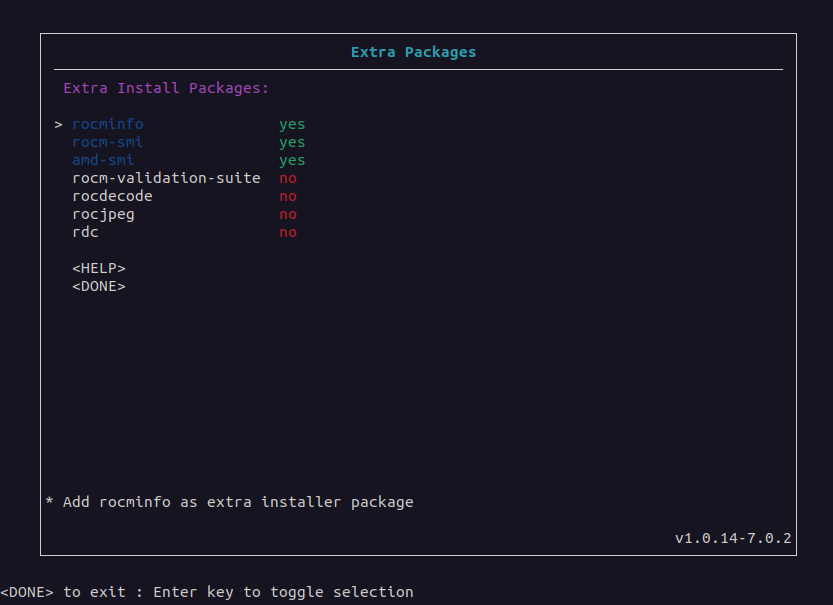Click the > cursor marker beside rocminfo
833x605 pixels.
click(x=59, y=125)
